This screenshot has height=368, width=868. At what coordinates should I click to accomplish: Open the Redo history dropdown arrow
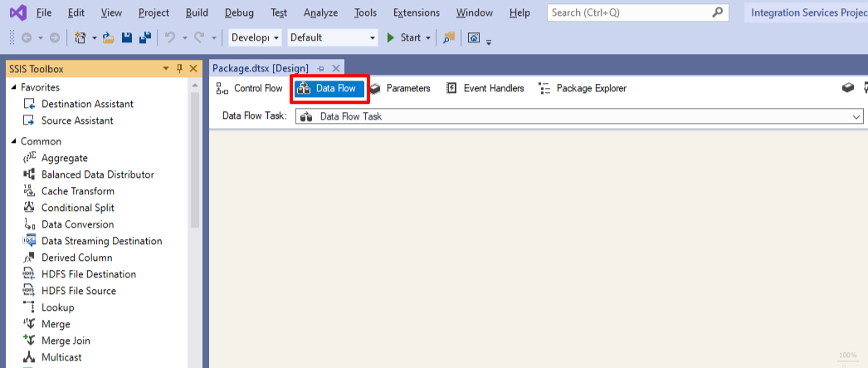click(213, 37)
